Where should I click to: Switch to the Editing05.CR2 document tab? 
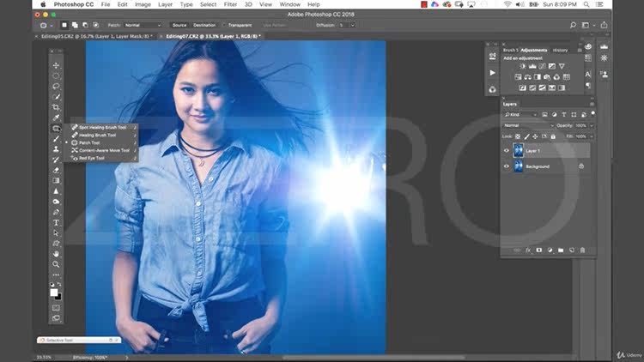(97, 37)
